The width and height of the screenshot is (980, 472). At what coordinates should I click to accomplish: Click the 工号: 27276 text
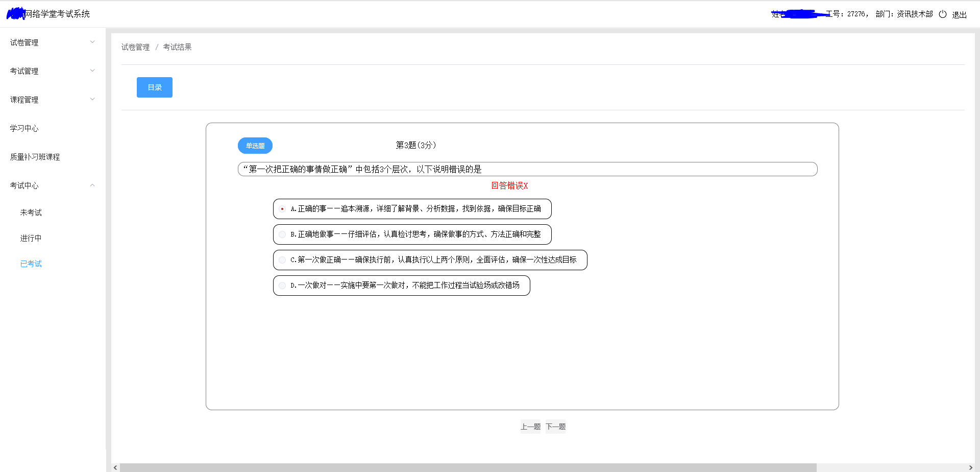[x=846, y=14]
